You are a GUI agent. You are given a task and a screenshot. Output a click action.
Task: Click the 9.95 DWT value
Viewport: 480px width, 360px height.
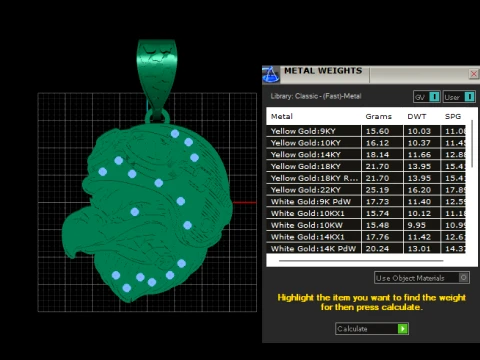pyautogui.click(x=416, y=225)
